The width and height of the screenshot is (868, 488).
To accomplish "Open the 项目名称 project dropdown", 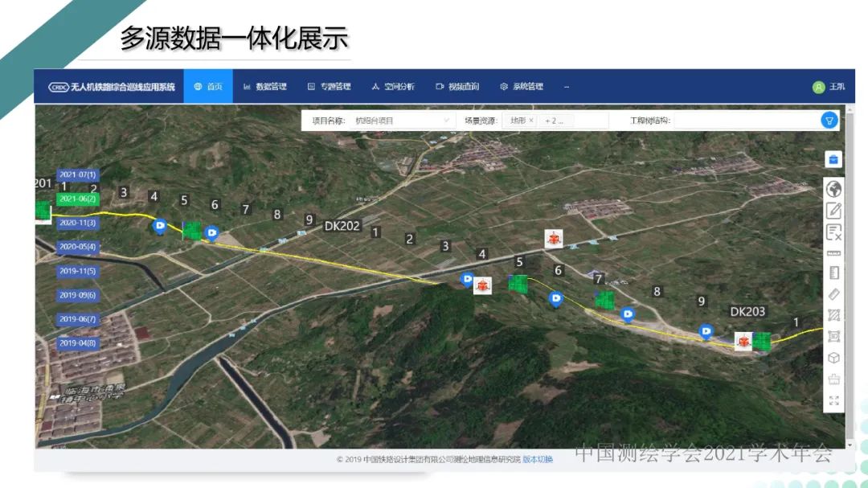I will click(402, 121).
